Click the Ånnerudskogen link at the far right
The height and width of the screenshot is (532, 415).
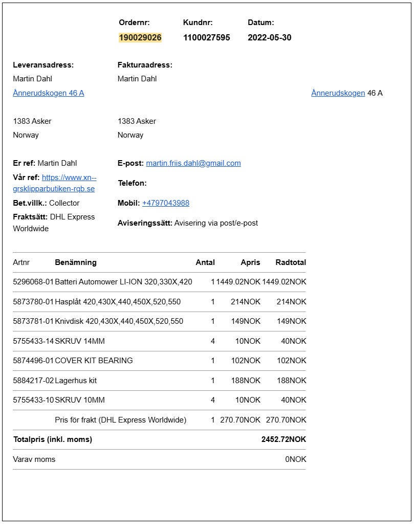coord(338,93)
